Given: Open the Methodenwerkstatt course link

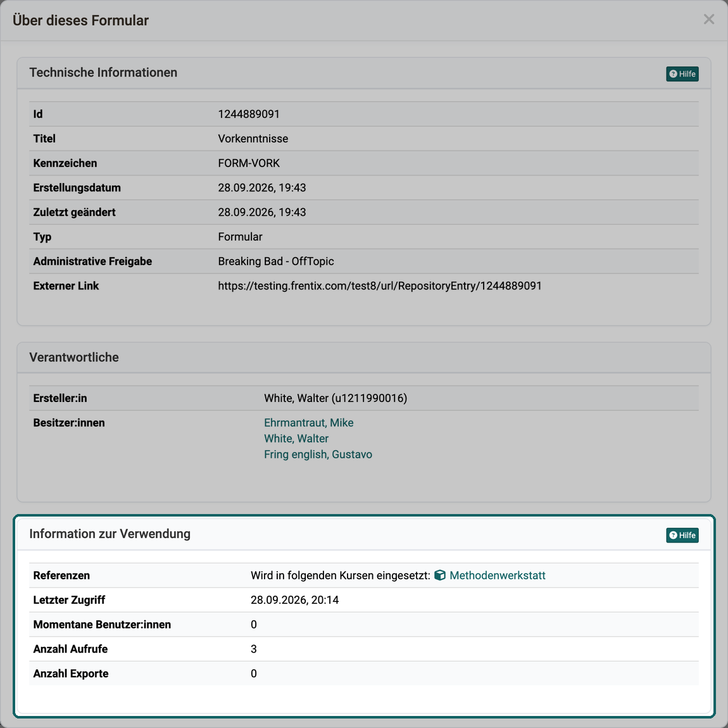Looking at the screenshot, I should point(497,575).
